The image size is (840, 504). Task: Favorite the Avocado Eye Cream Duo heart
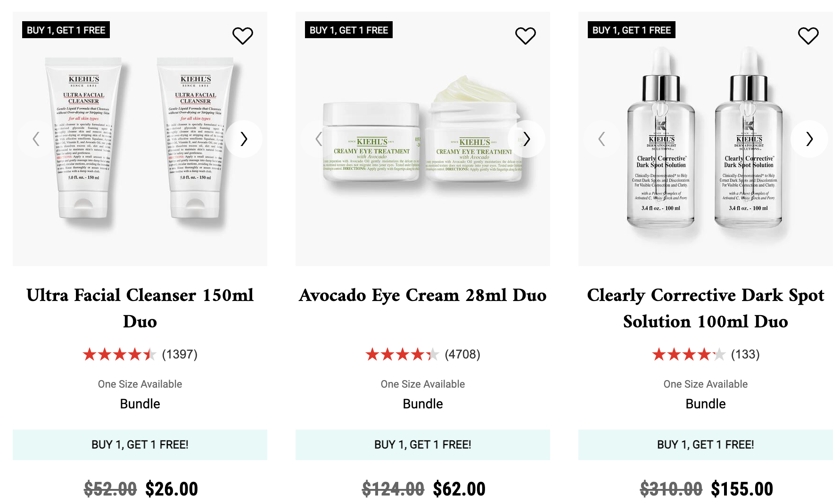[x=526, y=36]
